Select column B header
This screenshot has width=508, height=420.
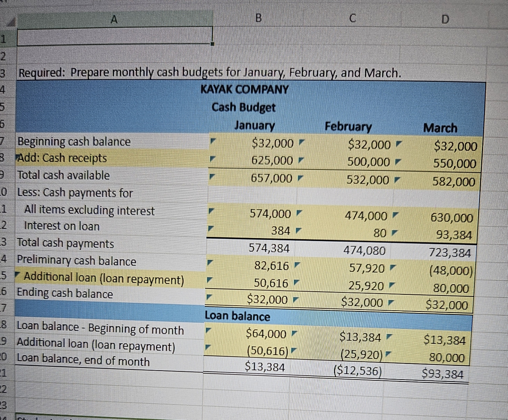coord(258,18)
